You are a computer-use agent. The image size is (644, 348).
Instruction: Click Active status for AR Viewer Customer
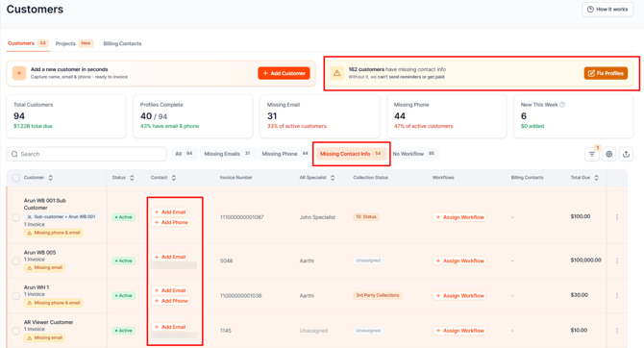124,331
